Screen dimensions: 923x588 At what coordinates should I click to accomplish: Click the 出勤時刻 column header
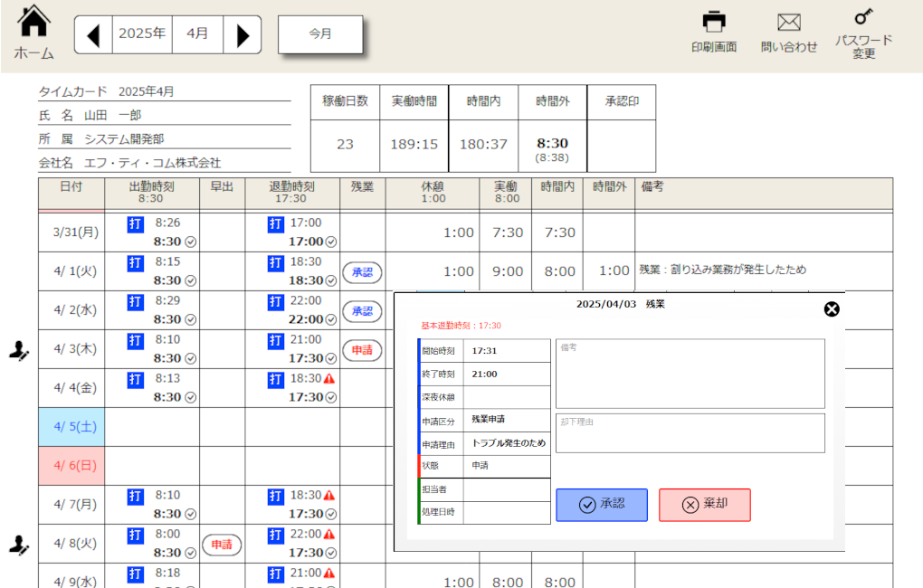point(152,193)
